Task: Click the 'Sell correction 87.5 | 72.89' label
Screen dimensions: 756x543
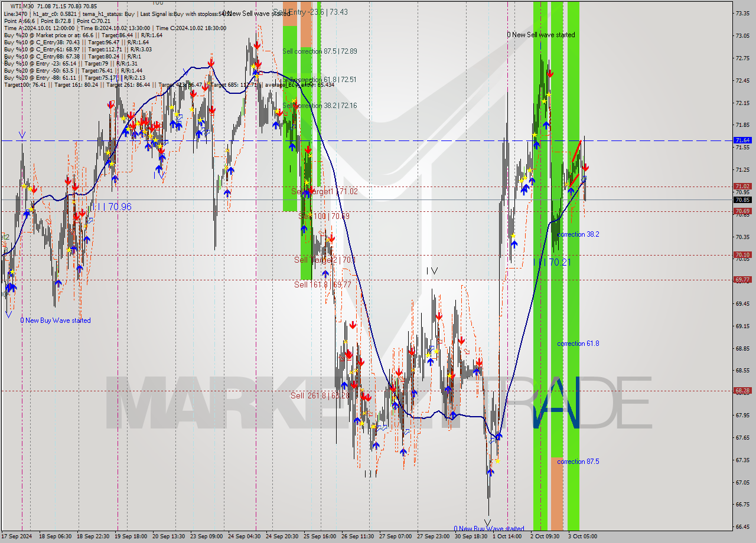Action: click(x=320, y=51)
